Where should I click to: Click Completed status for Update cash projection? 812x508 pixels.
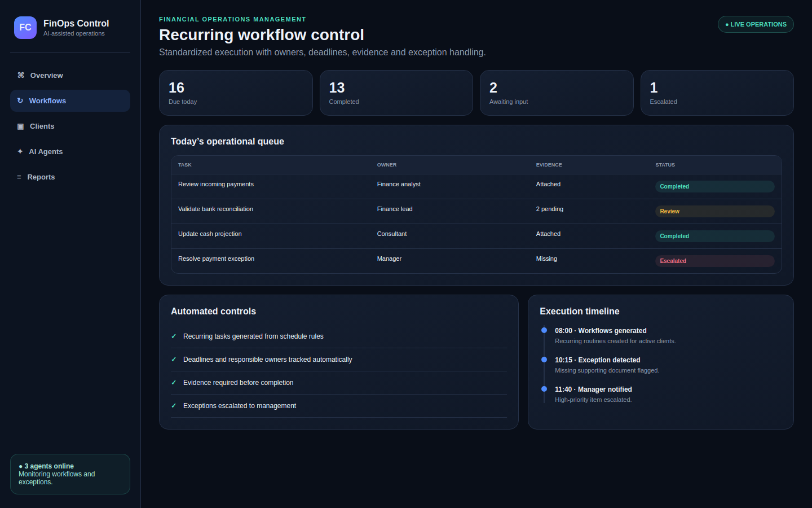click(714, 236)
